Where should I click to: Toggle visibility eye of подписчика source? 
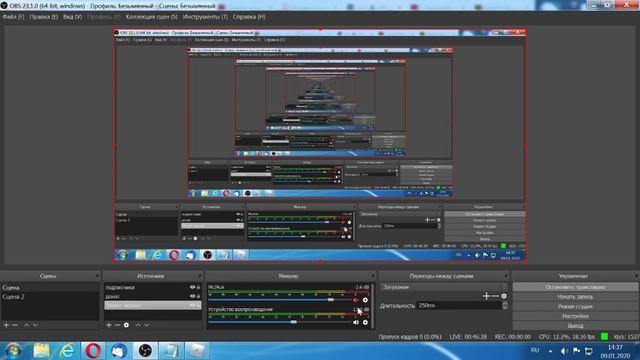(192, 287)
